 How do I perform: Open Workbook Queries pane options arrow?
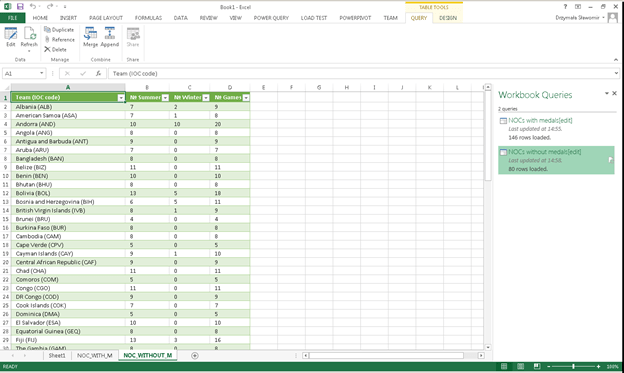tap(607, 93)
